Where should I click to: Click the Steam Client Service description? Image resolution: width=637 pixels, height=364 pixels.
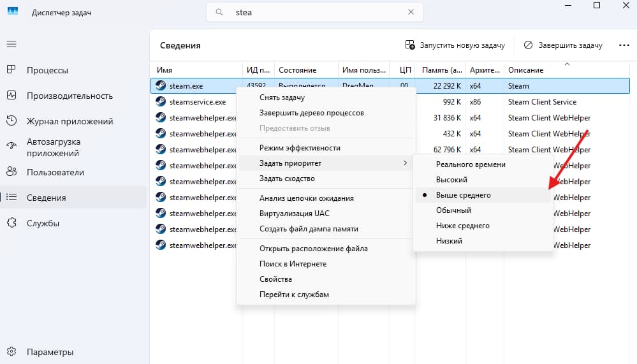(542, 101)
